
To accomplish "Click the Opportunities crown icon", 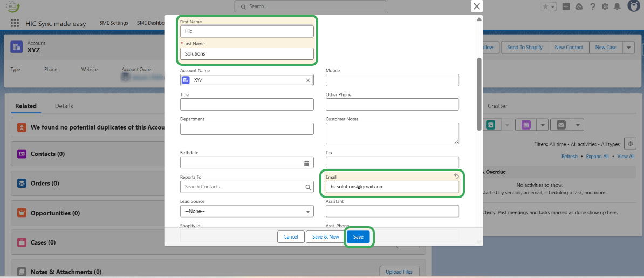I will [22, 213].
